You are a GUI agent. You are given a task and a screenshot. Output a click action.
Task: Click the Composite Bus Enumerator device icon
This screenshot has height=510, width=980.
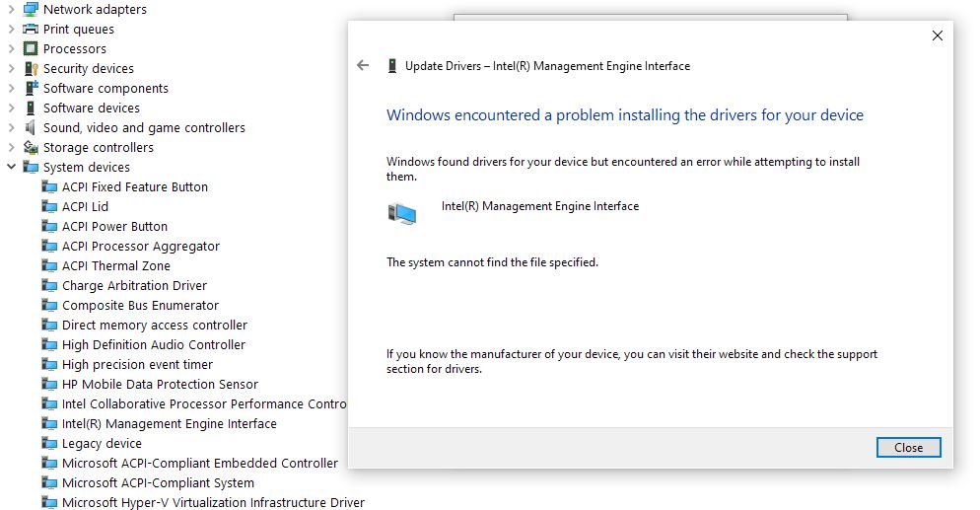[49, 305]
